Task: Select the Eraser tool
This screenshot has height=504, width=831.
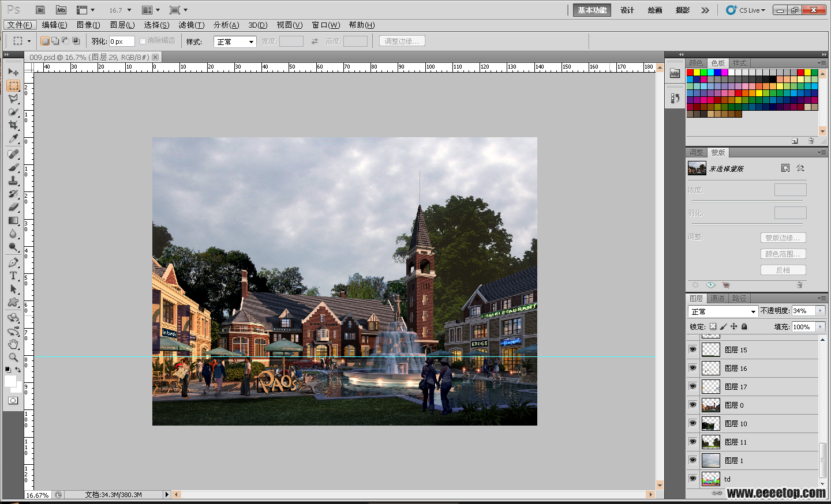Action: (13, 207)
